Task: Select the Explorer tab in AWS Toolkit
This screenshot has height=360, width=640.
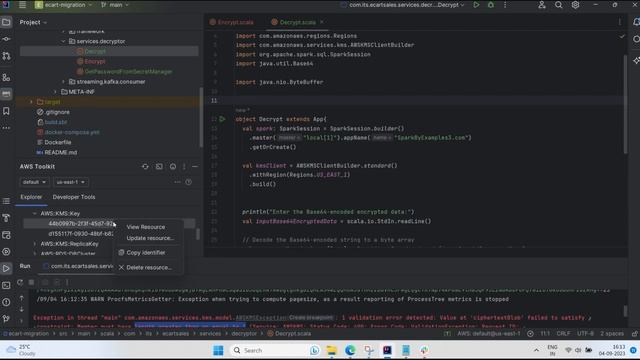Action: point(31,197)
